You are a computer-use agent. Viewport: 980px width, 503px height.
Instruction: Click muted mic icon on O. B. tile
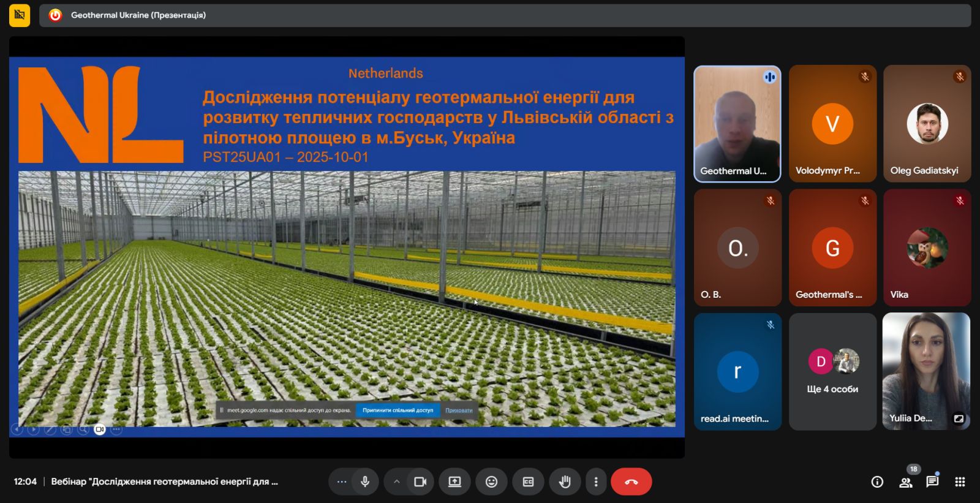pyautogui.click(x=771, y=201)
